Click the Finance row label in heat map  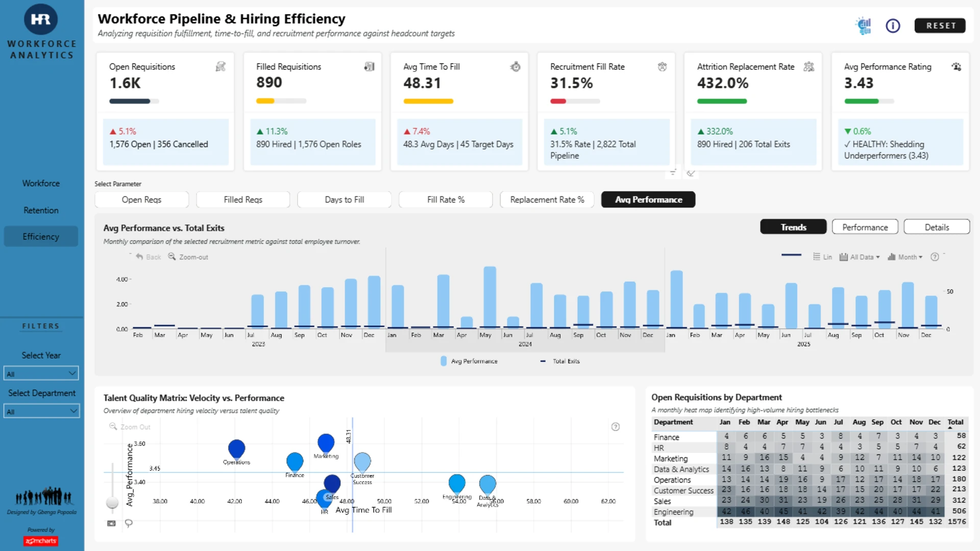click(x=666, y=437)
